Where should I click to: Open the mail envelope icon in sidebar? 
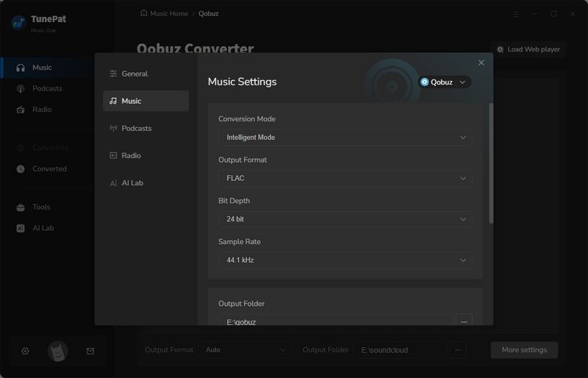coord(90,352)
